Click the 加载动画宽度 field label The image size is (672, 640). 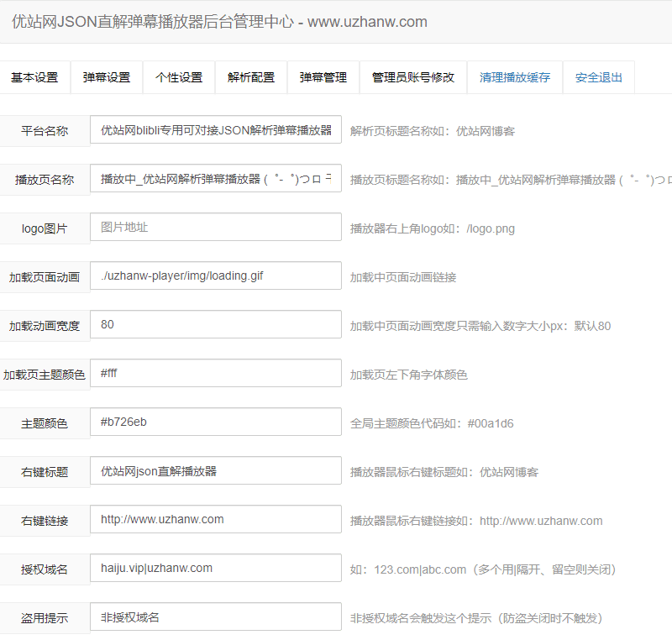tap(45, 327)
